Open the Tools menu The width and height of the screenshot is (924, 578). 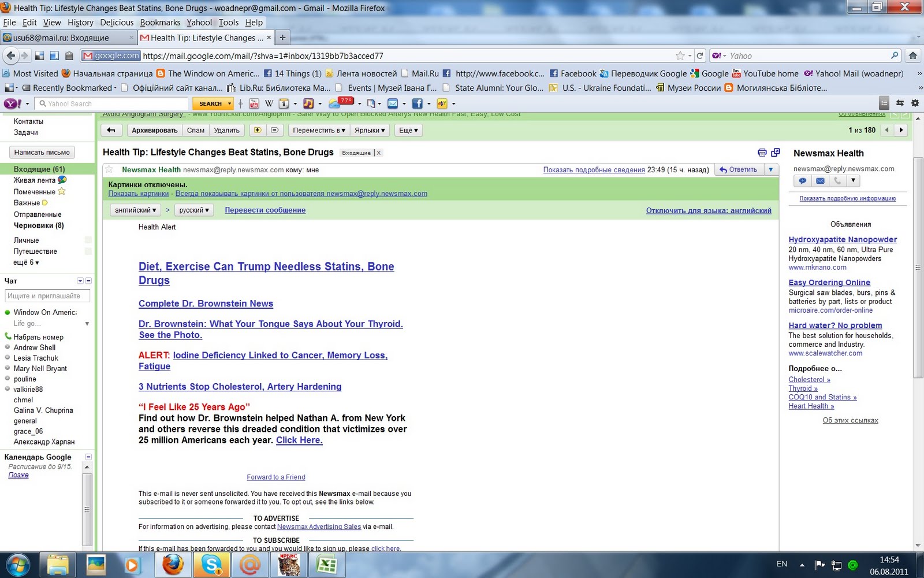(x=229, y=23)
